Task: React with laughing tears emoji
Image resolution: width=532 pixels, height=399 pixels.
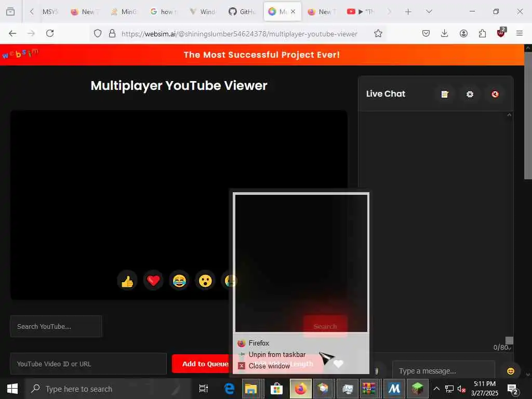Action: (179, 281)
